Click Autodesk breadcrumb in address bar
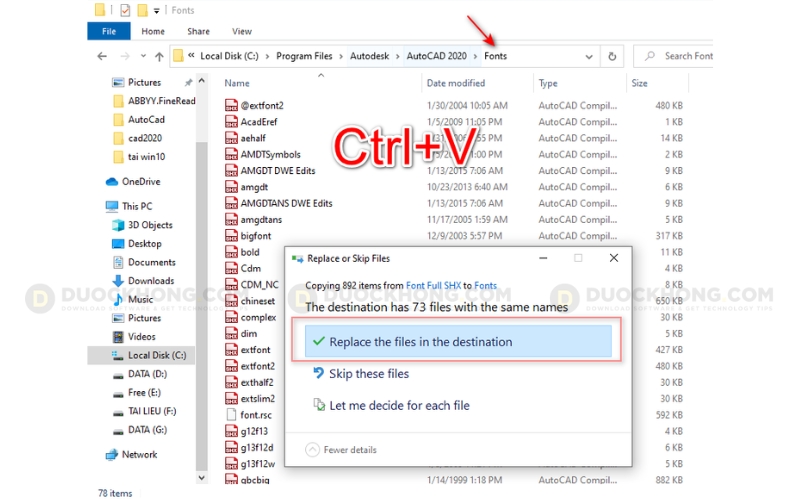Viewport: 800px width, 500px height. click(369, 56)
